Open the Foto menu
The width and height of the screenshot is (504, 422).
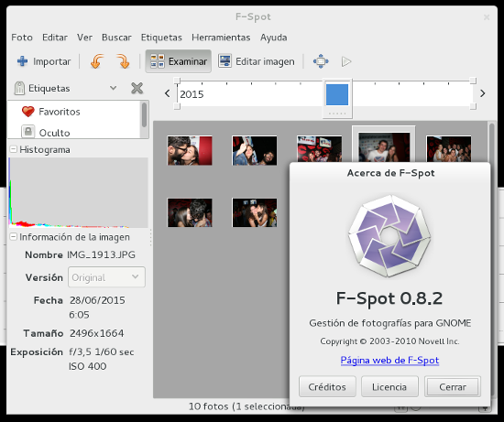tap(22, 38)
